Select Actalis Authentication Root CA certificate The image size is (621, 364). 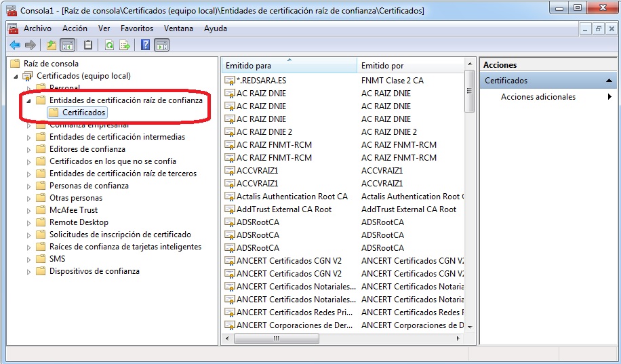[292, 197]
